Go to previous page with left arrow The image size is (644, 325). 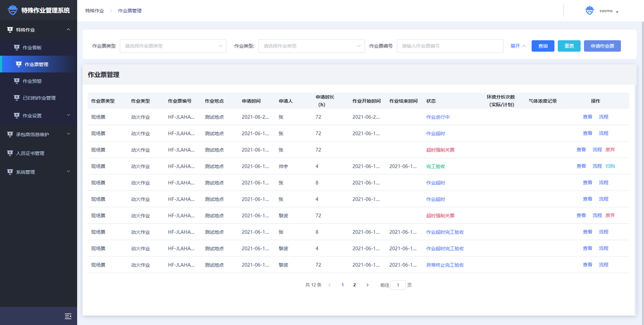click(x=329, y=285)
